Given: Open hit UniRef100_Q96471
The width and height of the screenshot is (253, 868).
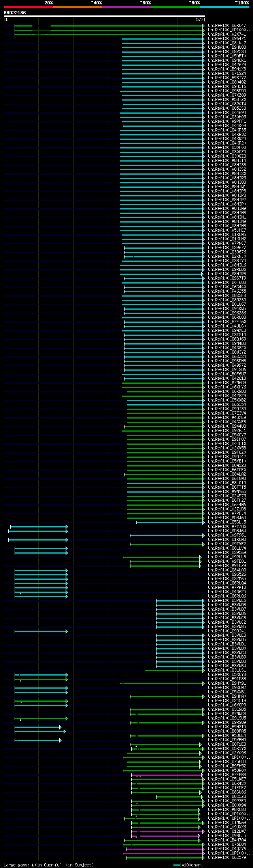Looking at the screenshot, I should pyautogui.click(x=227, y=39).
